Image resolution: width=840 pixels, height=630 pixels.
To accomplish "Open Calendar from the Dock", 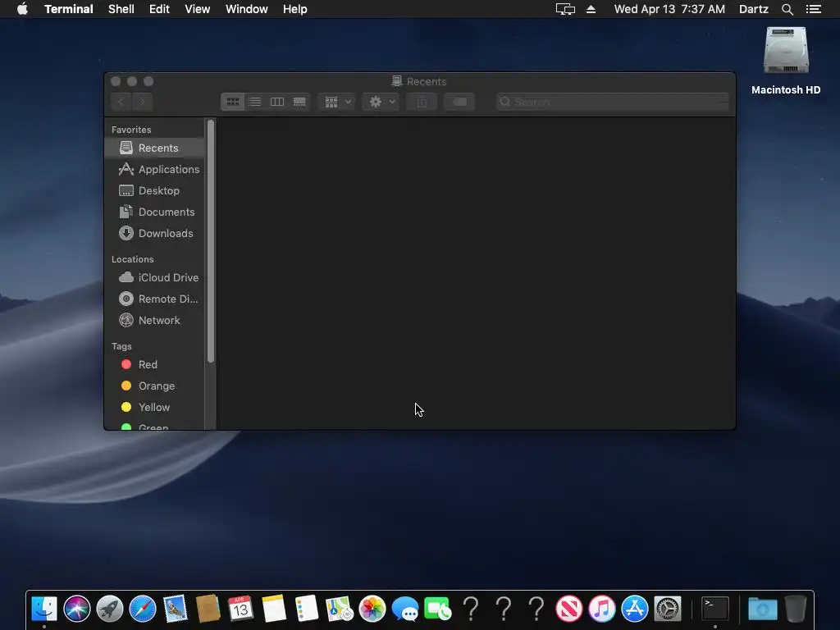I will tap(240, 609).
